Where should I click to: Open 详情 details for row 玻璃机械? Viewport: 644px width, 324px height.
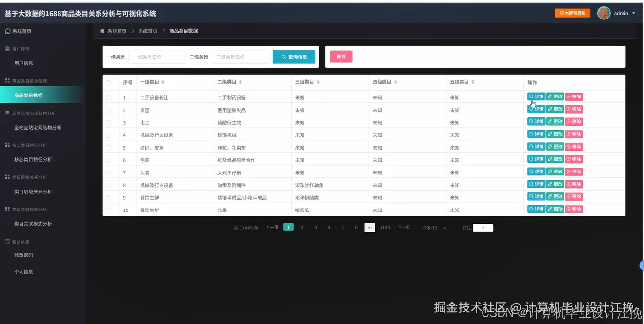coord(536,134)
